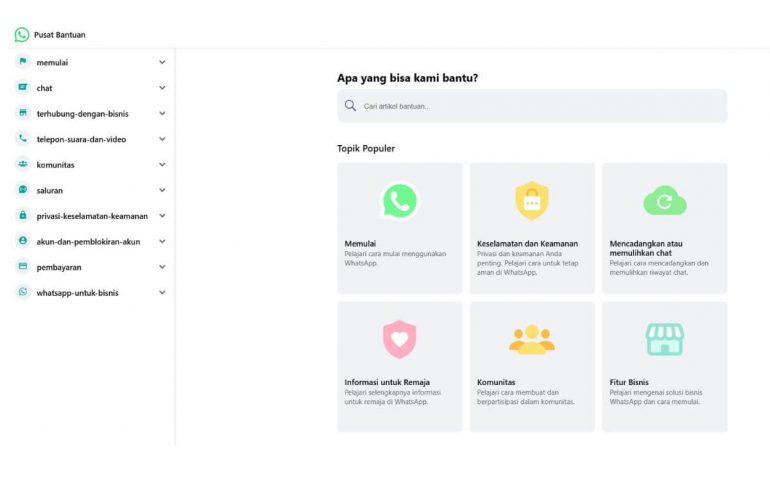Click the lock icon beside privasi-keselamatan-keamanan
The image size is (770, 480).
pos(23,215)
